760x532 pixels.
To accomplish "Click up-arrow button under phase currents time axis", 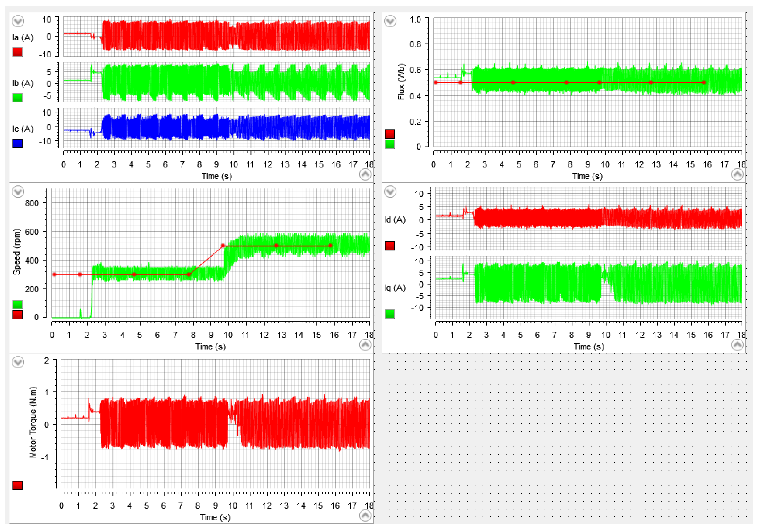I will pos(365,174).
